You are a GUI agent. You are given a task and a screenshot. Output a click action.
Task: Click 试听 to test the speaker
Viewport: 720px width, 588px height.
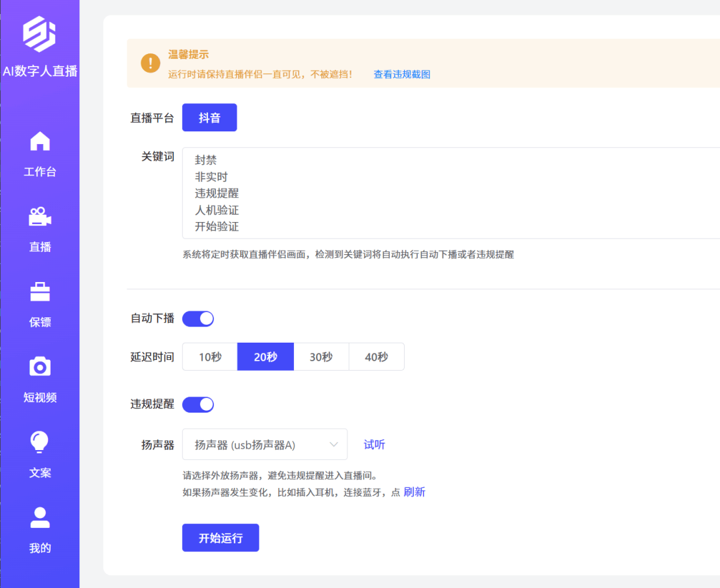(x=374, y=445)
